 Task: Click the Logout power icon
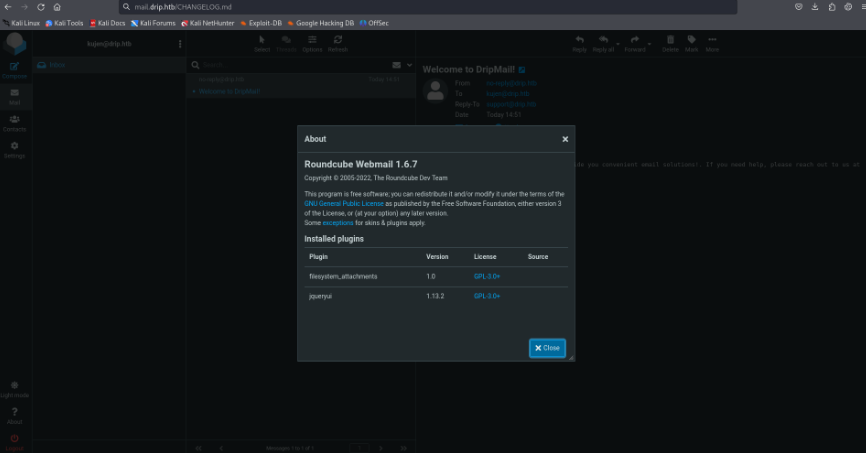(x=14, y=439)
